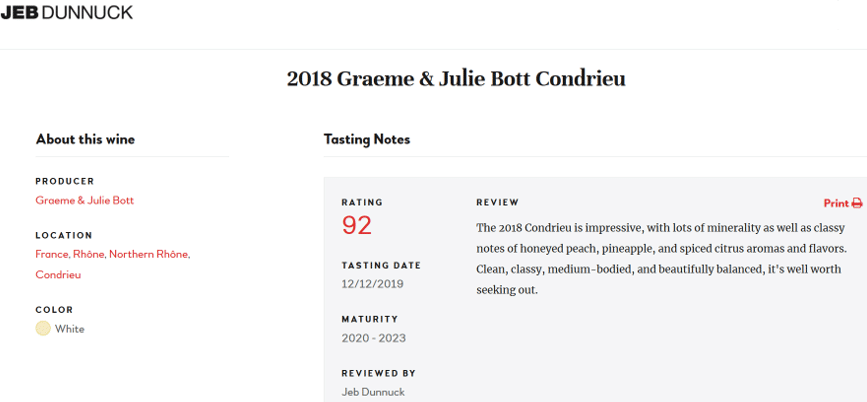The width and height of the screenshot is (867, 402).
Task: Click the Jeb Dunnuck site logo
Action: (x=66, y=12)
